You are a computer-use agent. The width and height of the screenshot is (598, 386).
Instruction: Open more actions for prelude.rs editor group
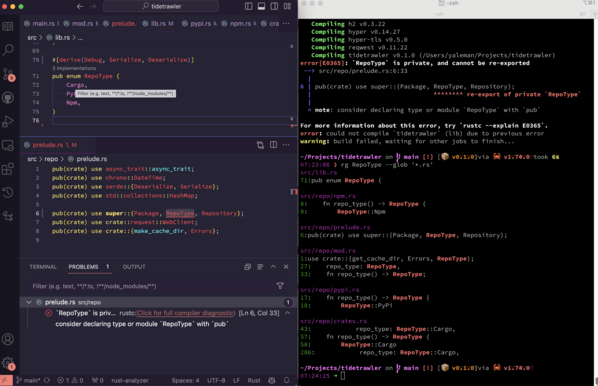[x=286, y=145]
